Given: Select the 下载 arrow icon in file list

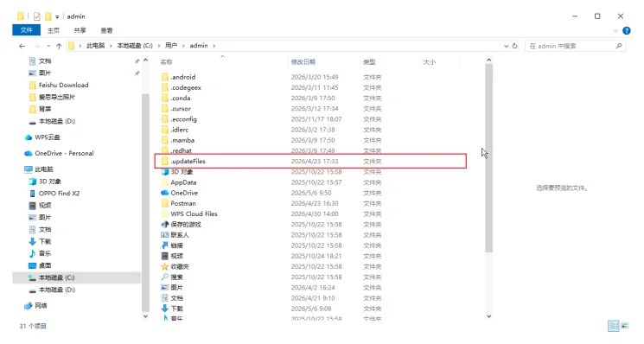Looking at the screenshot, I should point(165,309).
